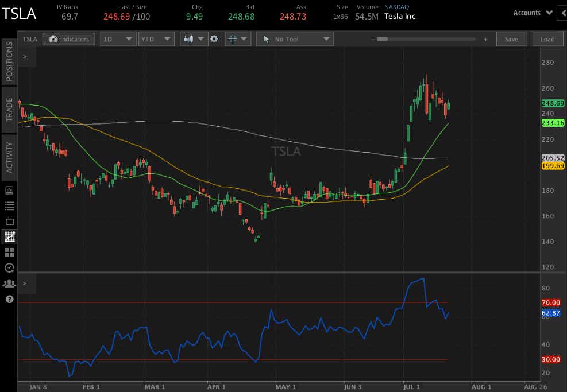Switch to the Activity tab
The width and height of the screenshot is (567, 392).
pos(9,157)
